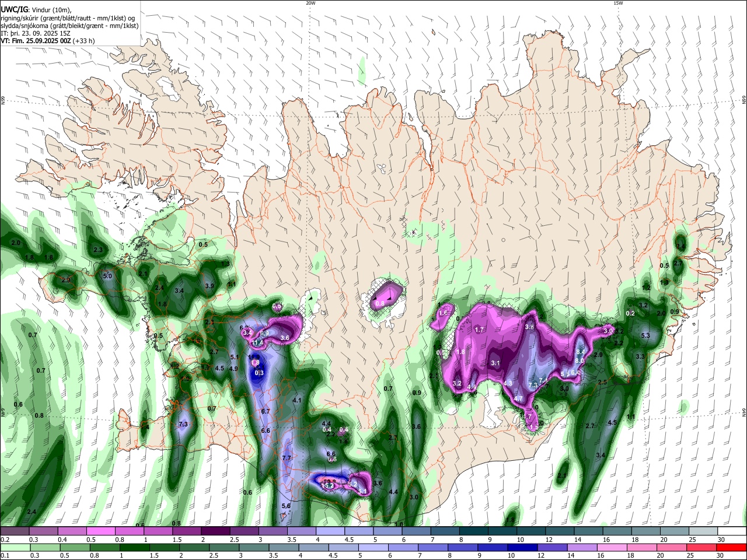
Task: Click the '1.6' value in the small pink patch
Action: (443, 313)
